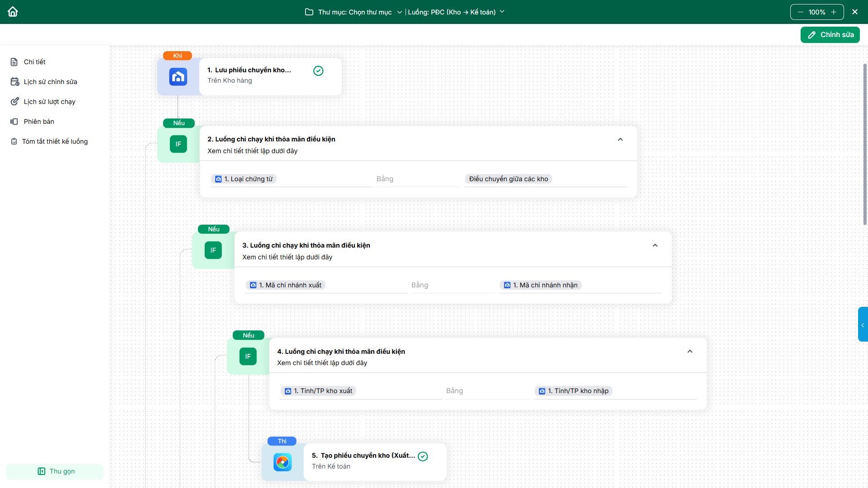868x488 pixels.
Task: Click the Chỉnh sửa edit button
Action: 830,35
